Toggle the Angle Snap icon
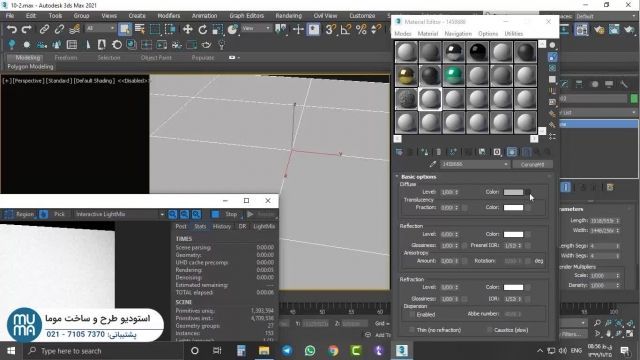 point(346,29)
